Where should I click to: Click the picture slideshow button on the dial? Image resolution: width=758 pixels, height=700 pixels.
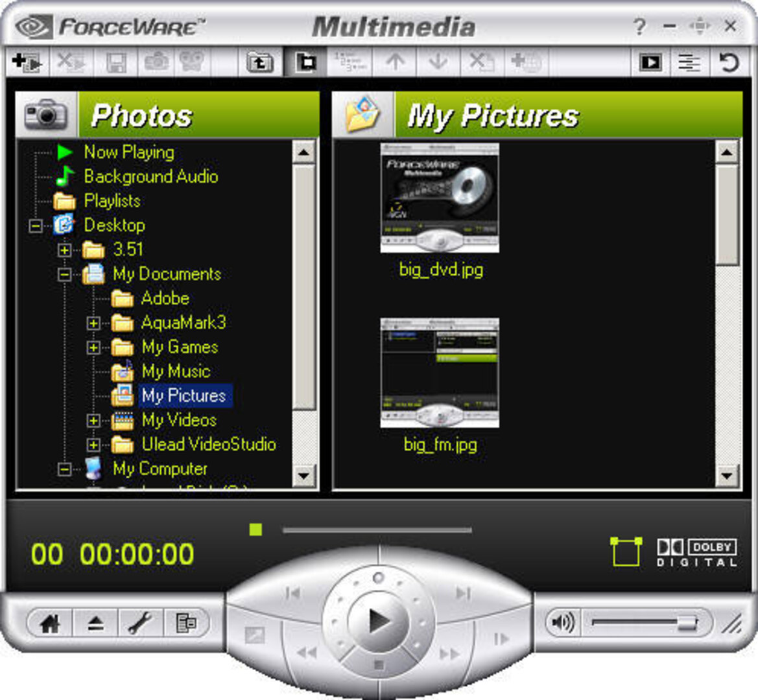click(x=255, y=635)
